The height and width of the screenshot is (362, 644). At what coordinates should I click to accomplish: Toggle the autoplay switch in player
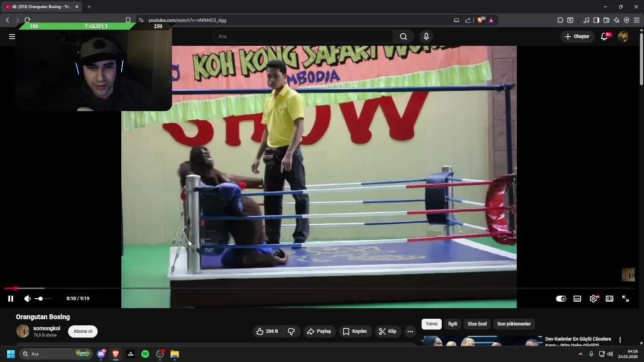pyautogui.click(x=561, y=299)
